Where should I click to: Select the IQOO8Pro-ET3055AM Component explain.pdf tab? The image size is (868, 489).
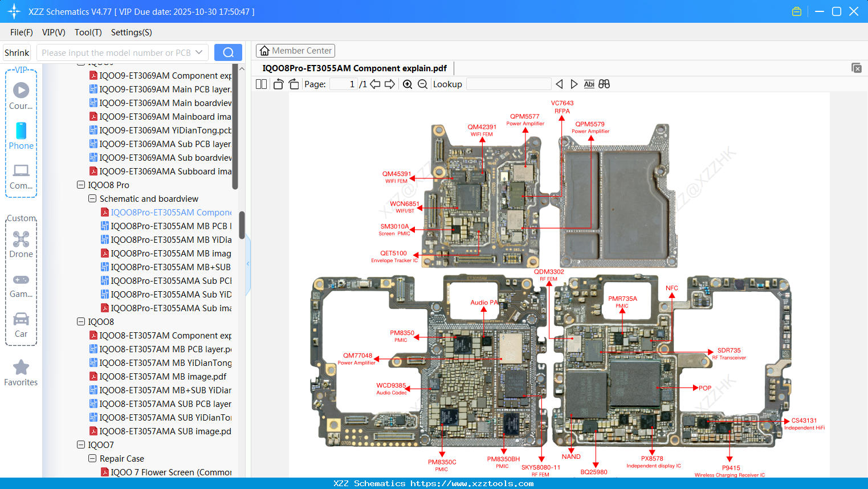353,68
